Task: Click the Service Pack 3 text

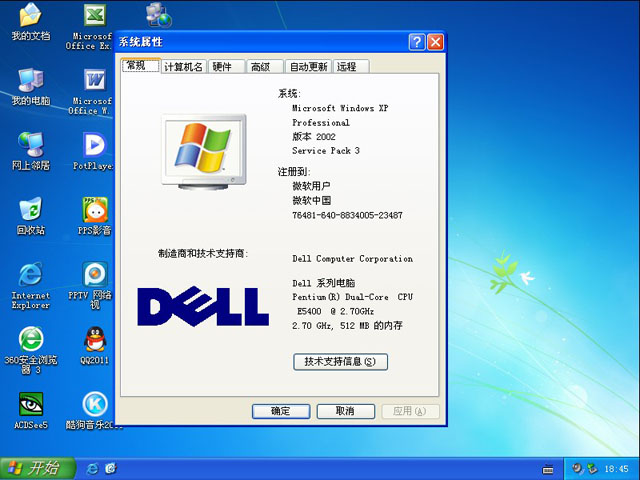Action: 326,151
